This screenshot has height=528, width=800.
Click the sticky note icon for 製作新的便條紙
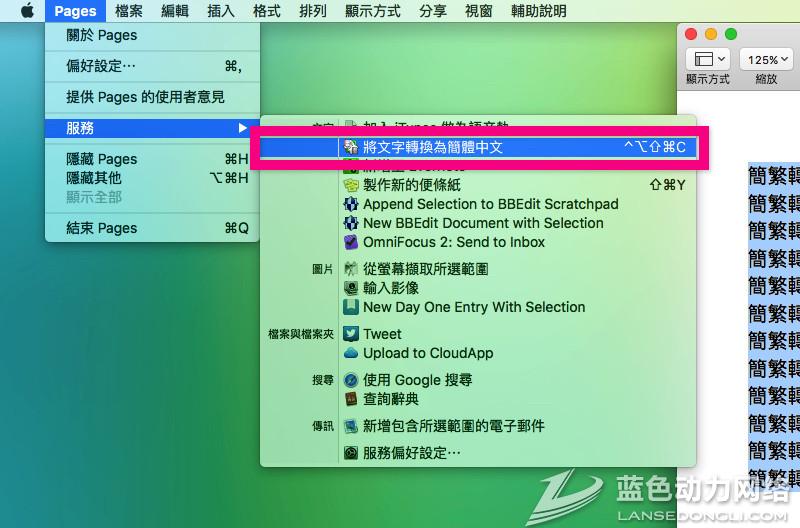point(351,185)
